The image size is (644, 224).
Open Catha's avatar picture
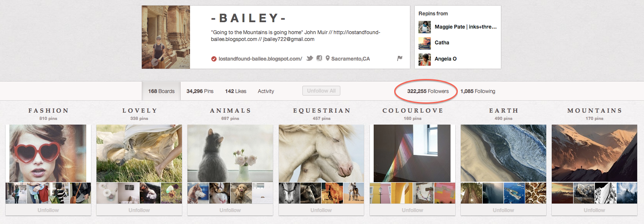[424, 43]
